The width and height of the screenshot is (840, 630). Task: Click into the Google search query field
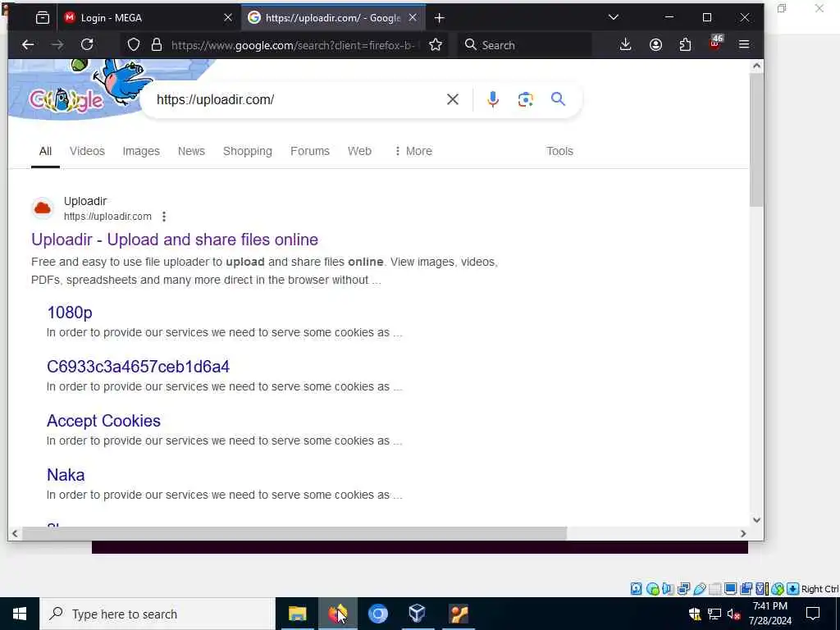point(294,99)
